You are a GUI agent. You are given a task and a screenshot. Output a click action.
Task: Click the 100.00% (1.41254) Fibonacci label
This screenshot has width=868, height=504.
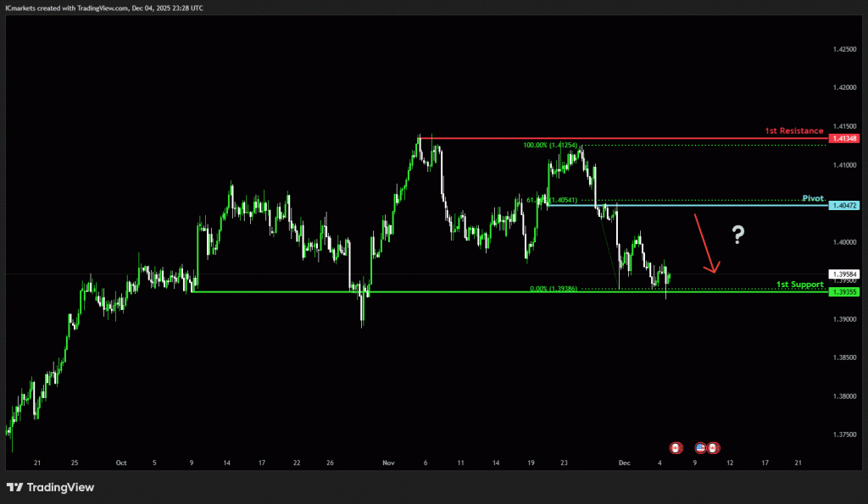[550, 145]
